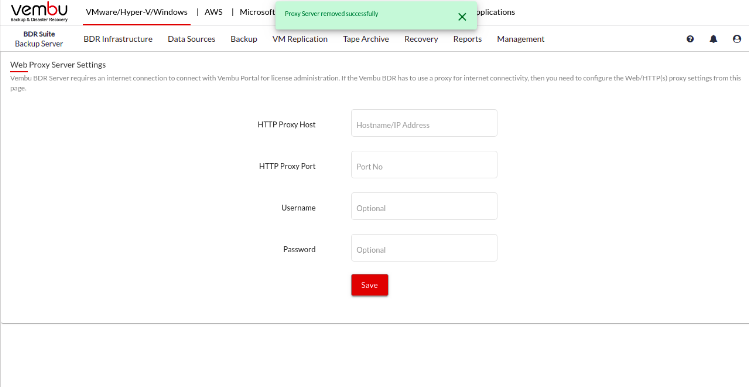Screen dimensions: 749x387
Task: Open the Tape Archive menu
Action: 366,39
